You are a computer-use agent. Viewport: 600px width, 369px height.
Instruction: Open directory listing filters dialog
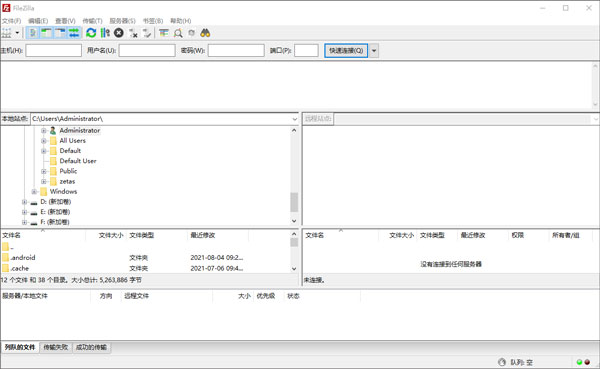click(164, 33)
